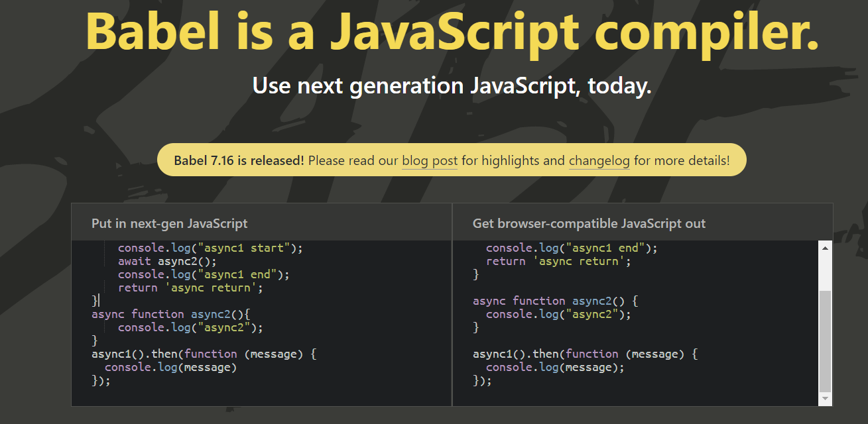Click output line console.log("async1 end");
868x424 pixels.
572,248
